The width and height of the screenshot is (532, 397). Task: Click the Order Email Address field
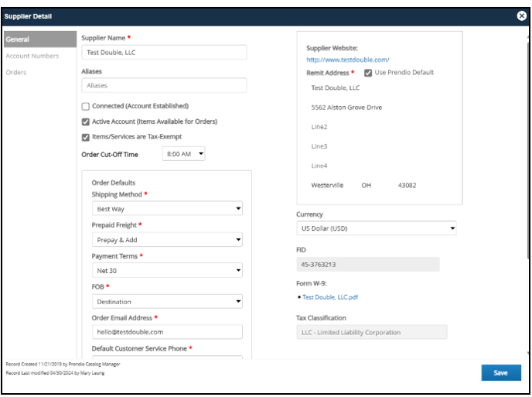coord(166,331)
